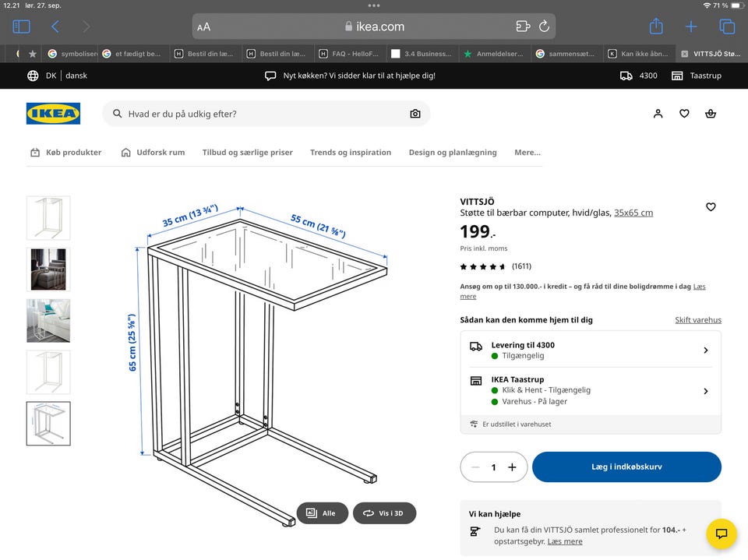Increase quantity with plus button
The width and height of the screenshot is (748, 560).
tap(513, 467)
